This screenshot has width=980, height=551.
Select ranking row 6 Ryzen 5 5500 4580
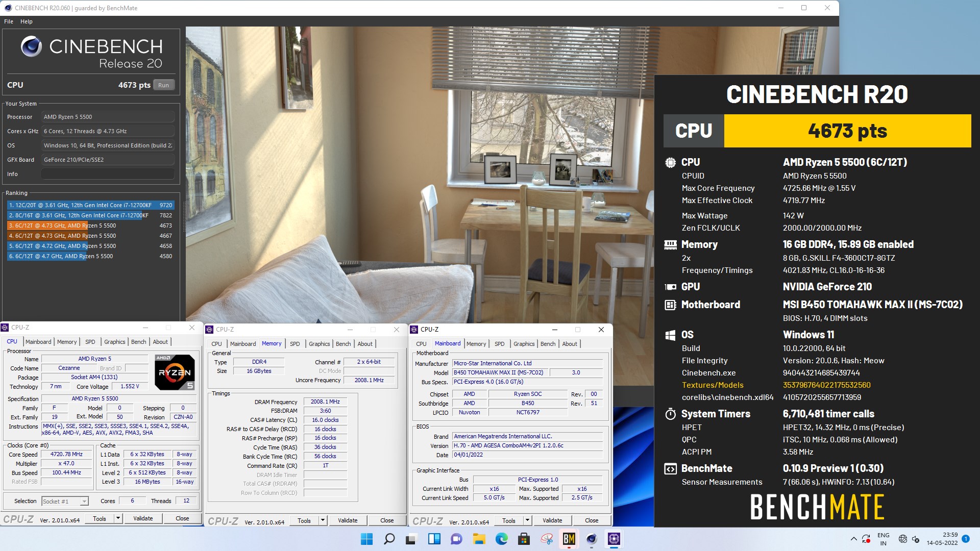click(90, 256)
